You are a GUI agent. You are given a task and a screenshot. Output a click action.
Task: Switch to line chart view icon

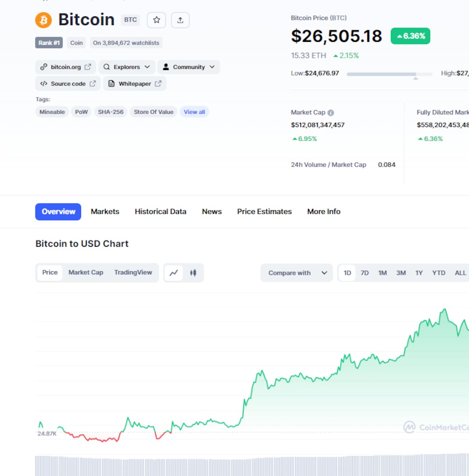(x=174, y=273)
